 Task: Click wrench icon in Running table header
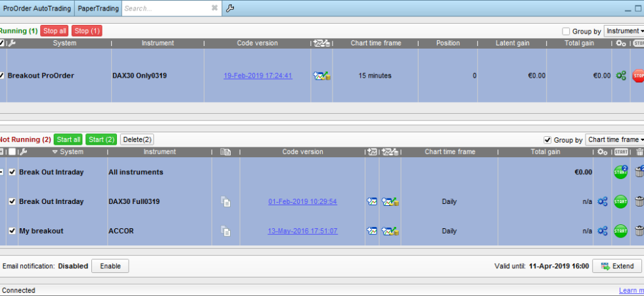(x=12, y=43)
